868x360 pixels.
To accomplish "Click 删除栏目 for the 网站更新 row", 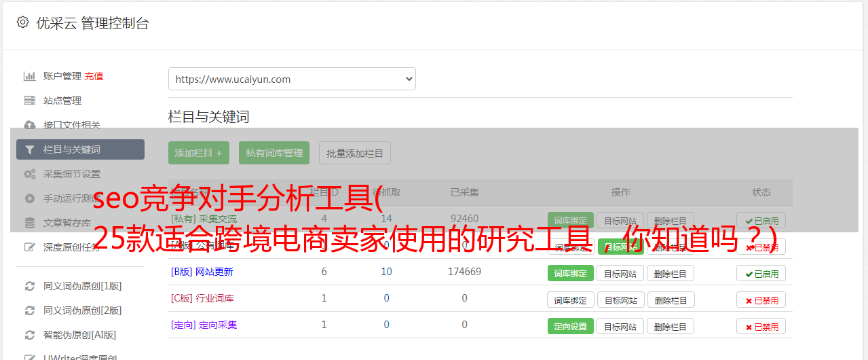I will pyautogui.click(x=671, y=273).
